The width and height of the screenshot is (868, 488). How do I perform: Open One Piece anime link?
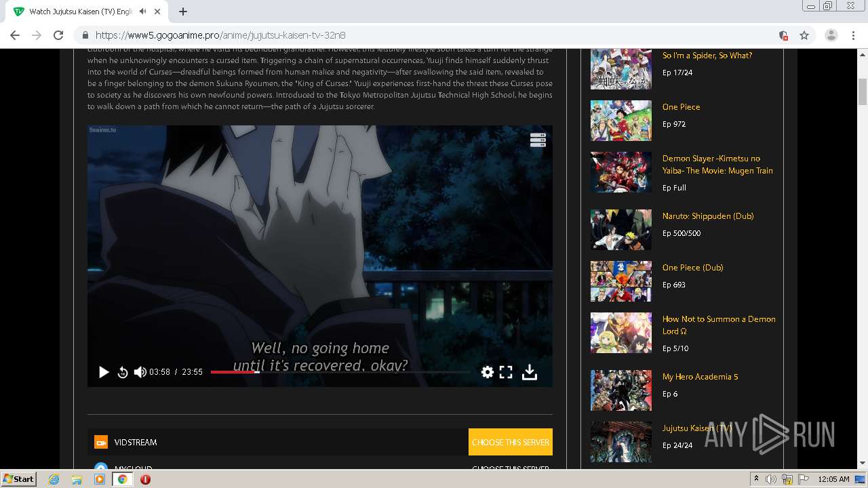coord(681,107)
